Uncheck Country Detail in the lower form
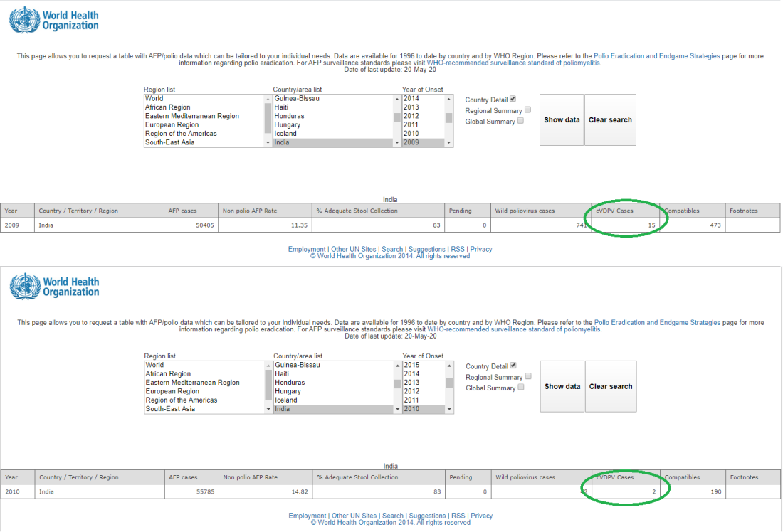The width and height of the screenshot is (783, 532). [x=513, y=366]
